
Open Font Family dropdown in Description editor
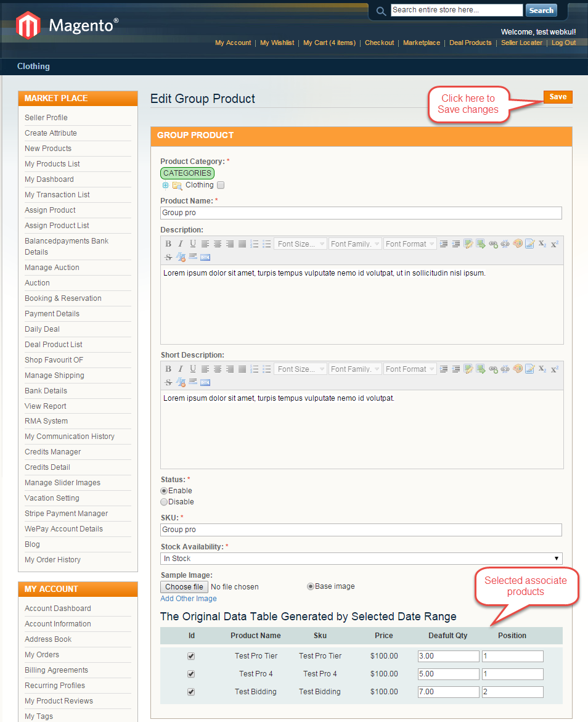point(355,244)
